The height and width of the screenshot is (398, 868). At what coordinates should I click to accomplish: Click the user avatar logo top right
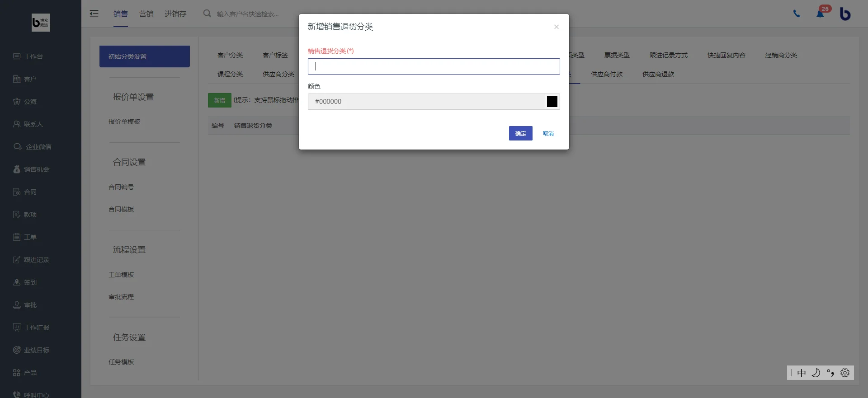(845, 14)
